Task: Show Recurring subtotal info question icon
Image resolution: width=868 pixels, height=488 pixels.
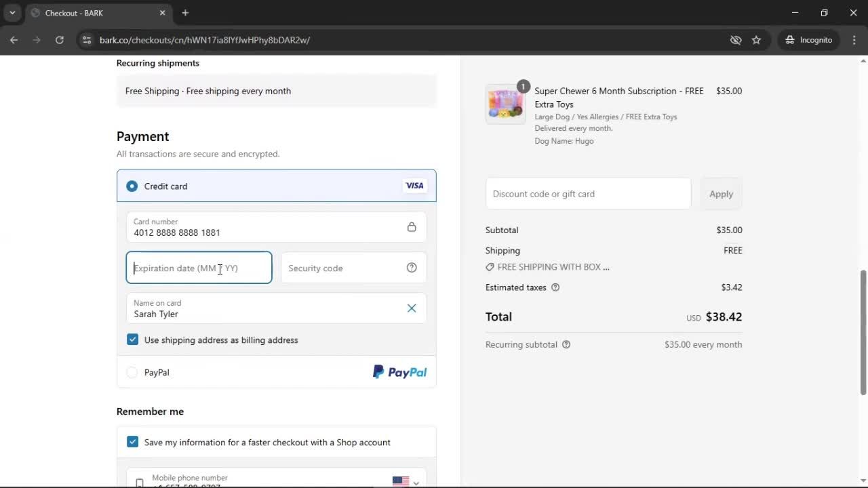Action: [x=566, y=344]
